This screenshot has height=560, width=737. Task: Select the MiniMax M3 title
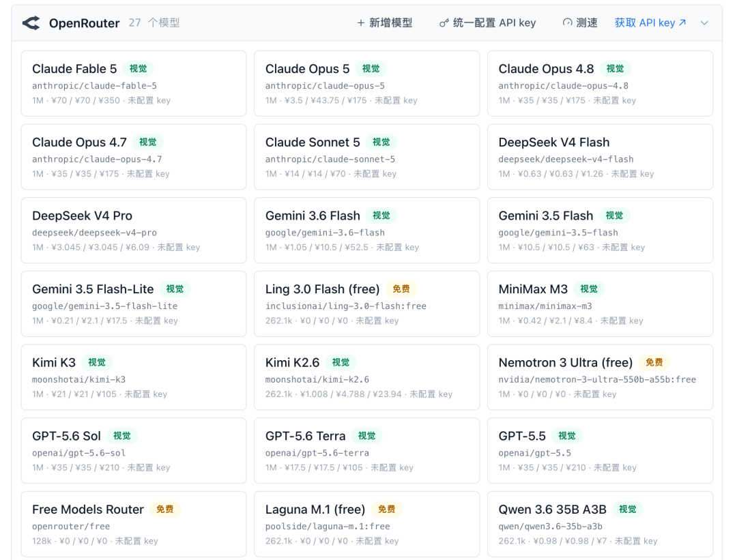coord(533,289)
